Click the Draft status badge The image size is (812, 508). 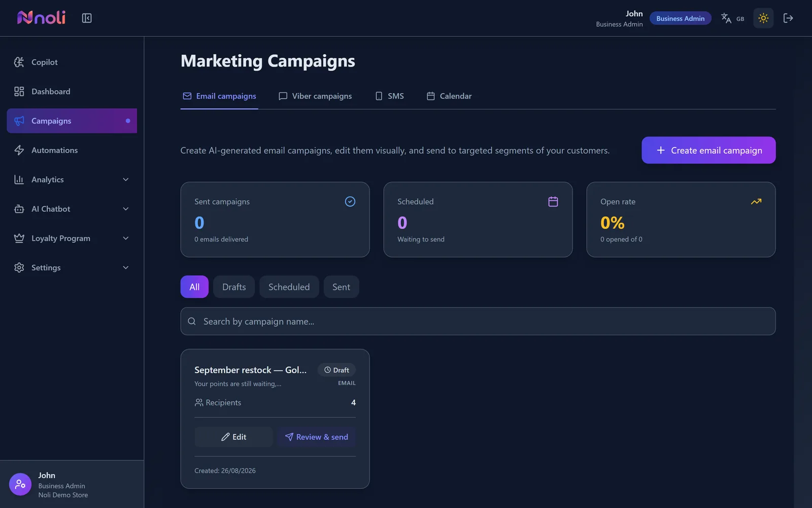point(337,370)
